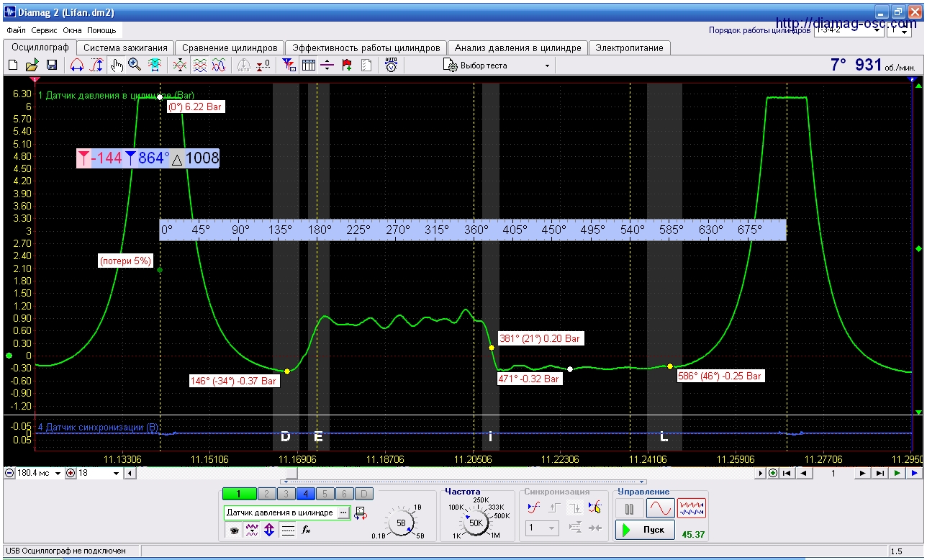The height and width of the screenshot is (560, 927).
Task: Toggle the D channel button
Action: coord(365,494)
